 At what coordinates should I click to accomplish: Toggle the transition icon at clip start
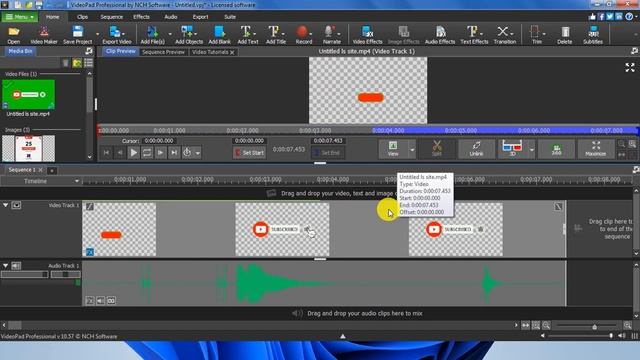[90, 207]
